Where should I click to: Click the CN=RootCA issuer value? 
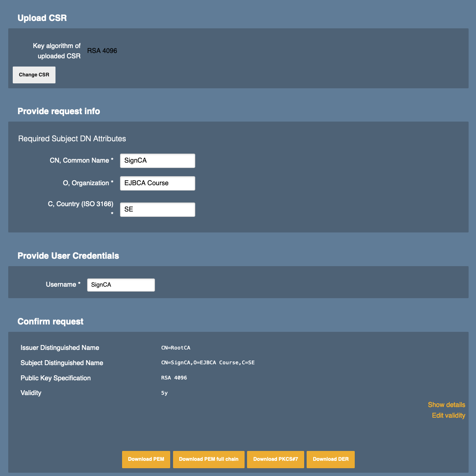point(176,348)
